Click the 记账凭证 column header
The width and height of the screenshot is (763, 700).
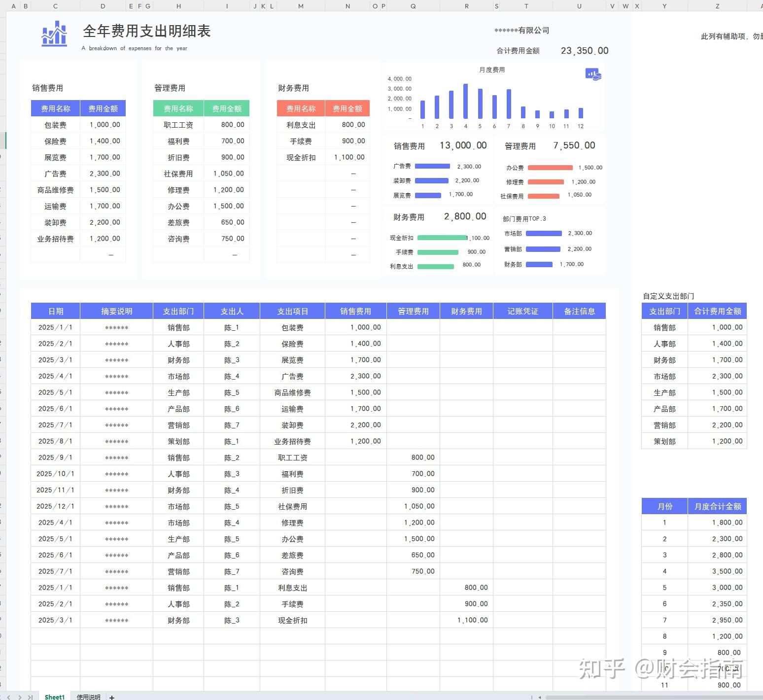522,311
